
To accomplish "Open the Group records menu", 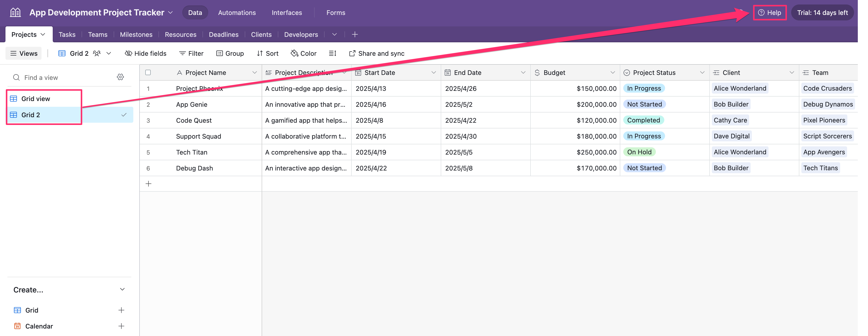I will point(230,53).
